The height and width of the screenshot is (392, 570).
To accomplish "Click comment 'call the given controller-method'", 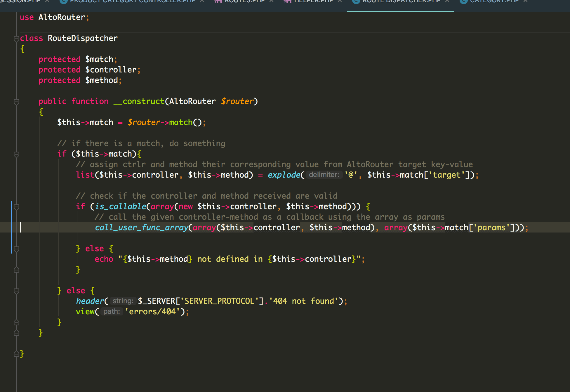I will tap(270, 217).
